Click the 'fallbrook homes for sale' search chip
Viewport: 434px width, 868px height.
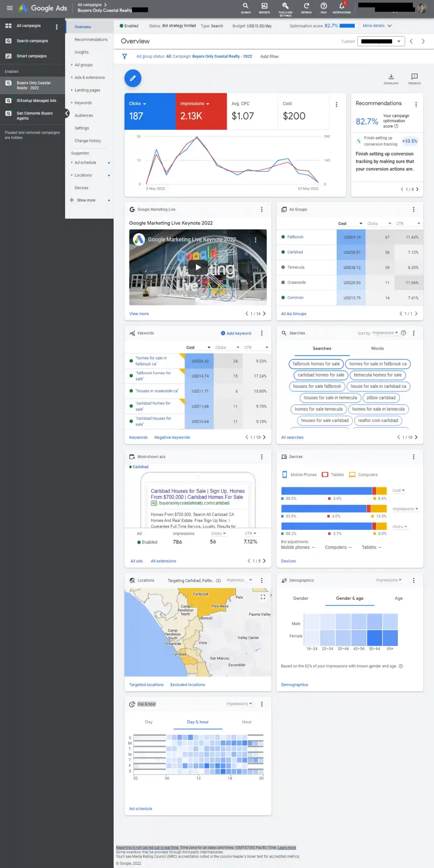(316, 364)
